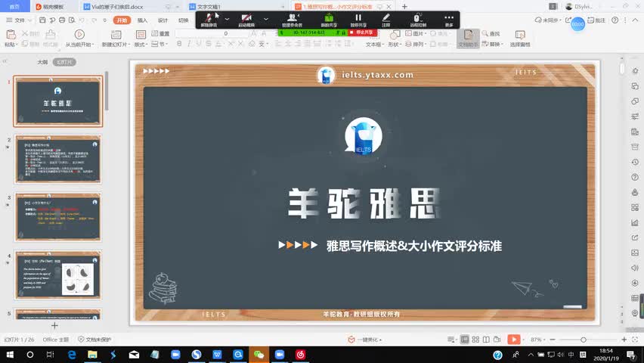Open the Selection Pane icon
Screen dimensions: 644x363
(520, 35)
